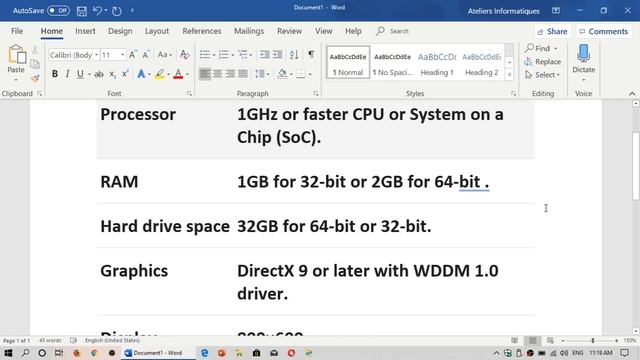Redo the last action
The height and width of the screenshot is (360, 640).
click(x=117, y=11)
